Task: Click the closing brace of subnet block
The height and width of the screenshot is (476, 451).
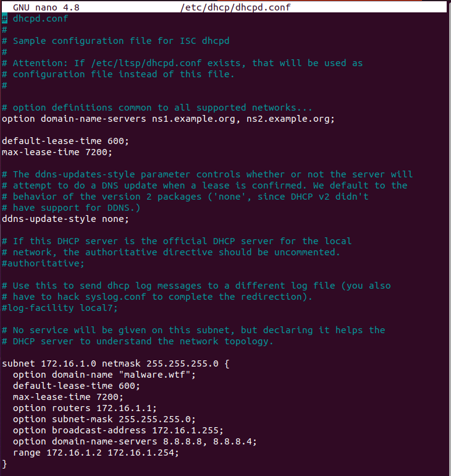Action: [4, 464]
